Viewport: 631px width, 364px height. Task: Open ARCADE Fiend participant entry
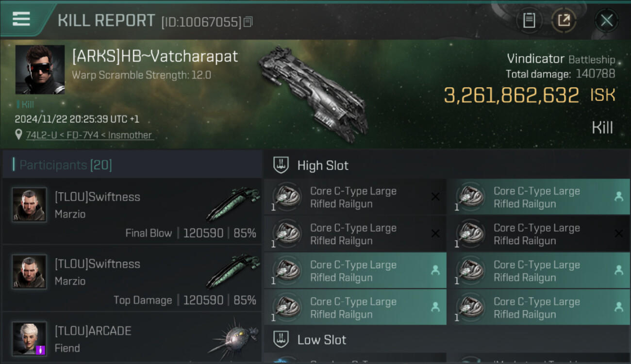tap(132, 338)
